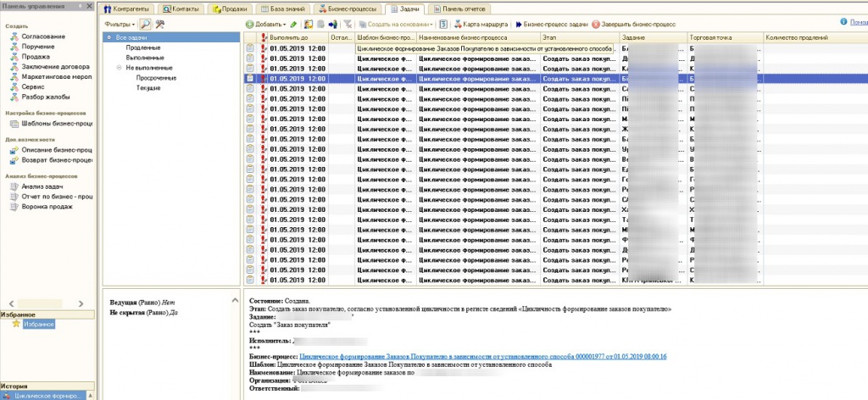Switch to the База знаний tab
The image size is (868, 400).
283,8
